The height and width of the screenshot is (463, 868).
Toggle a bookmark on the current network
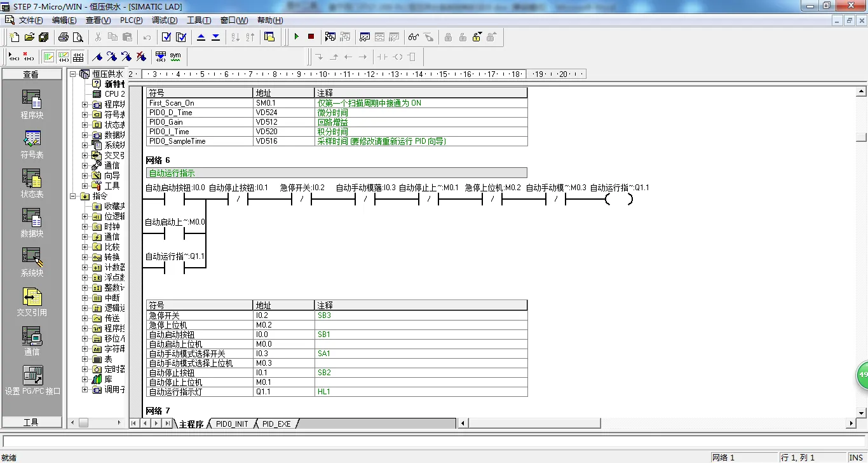pos(97,57)
